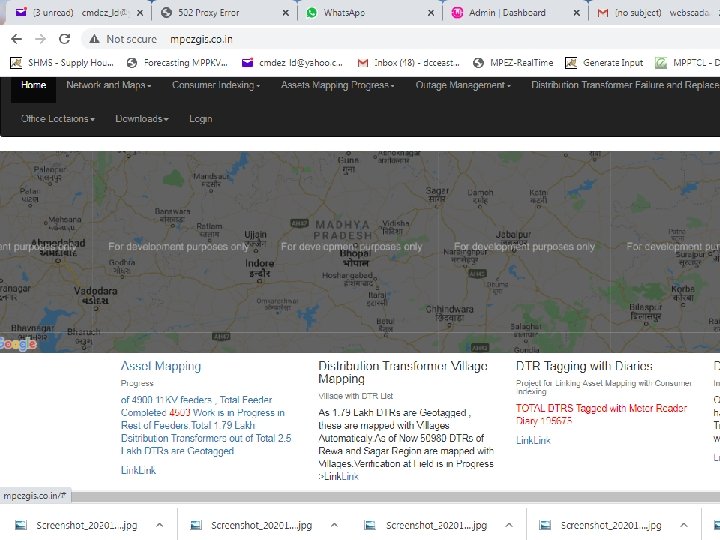Screen dimensions: 720x540
Task: Expand Office Locations dropdown
Action: click(58, 119)
